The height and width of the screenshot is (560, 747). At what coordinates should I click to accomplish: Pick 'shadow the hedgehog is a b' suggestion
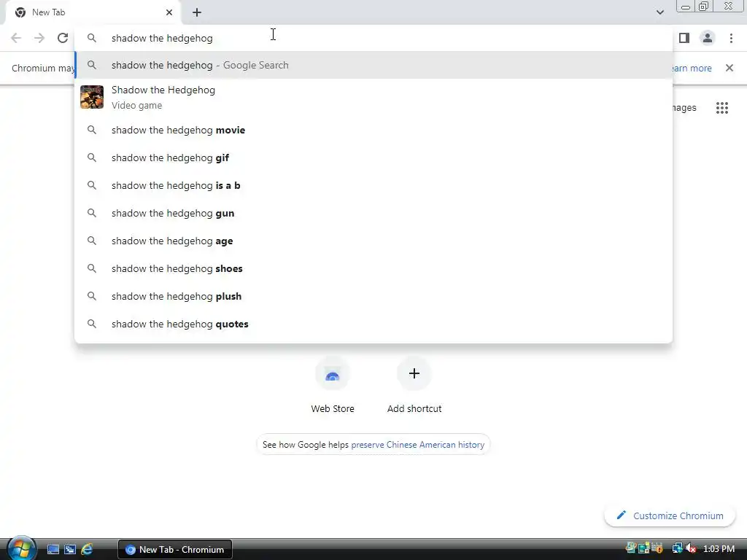[373, 185]
